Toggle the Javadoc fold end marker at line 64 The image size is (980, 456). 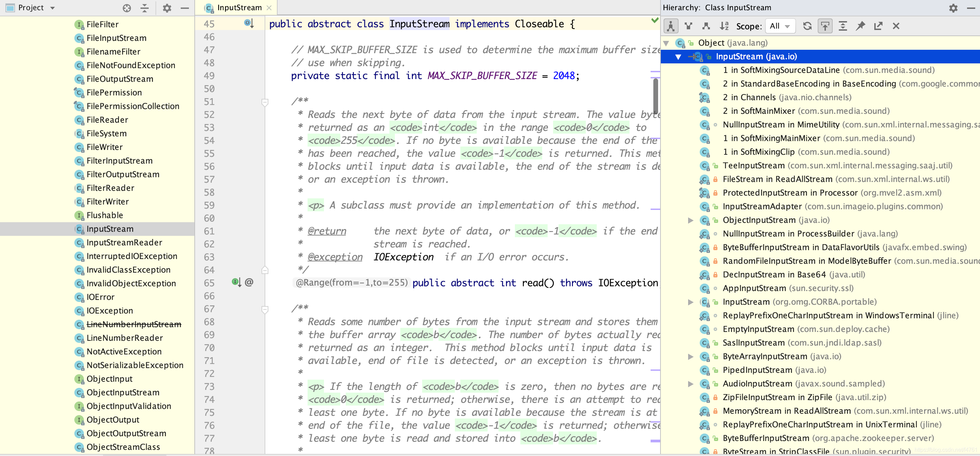(x=265, y=270)
